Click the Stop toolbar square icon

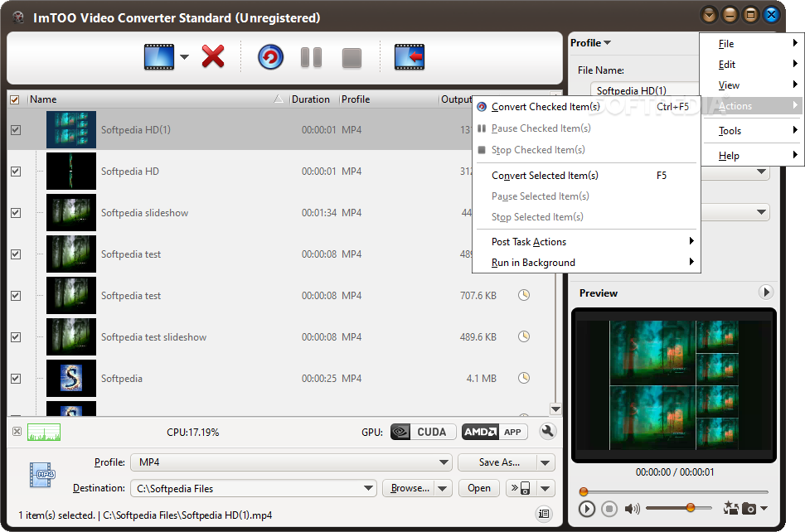[x=352, y=58]
